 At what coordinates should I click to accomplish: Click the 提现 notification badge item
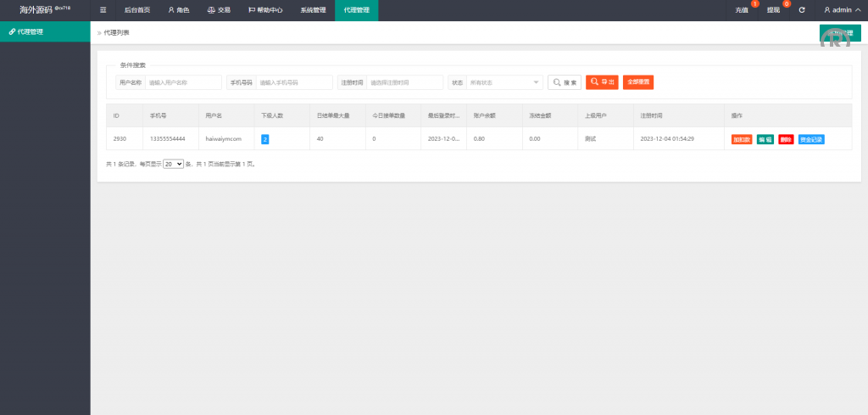tap(773, 10)
